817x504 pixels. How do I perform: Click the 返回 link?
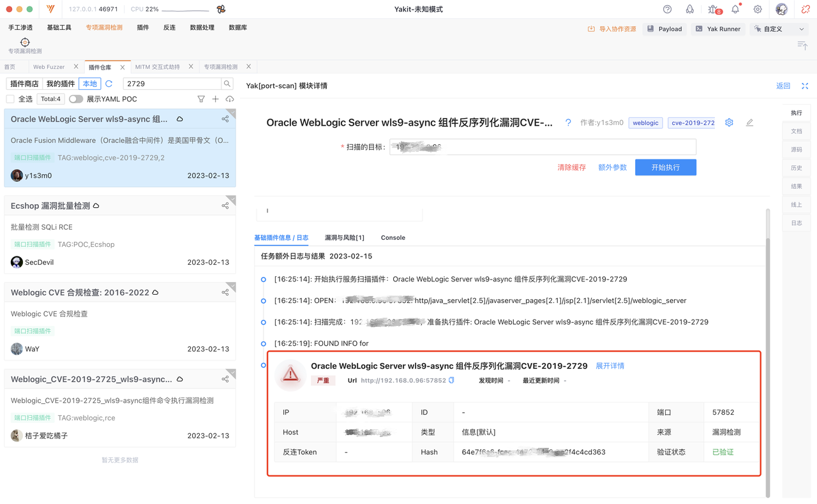click(x=783, y=85)
